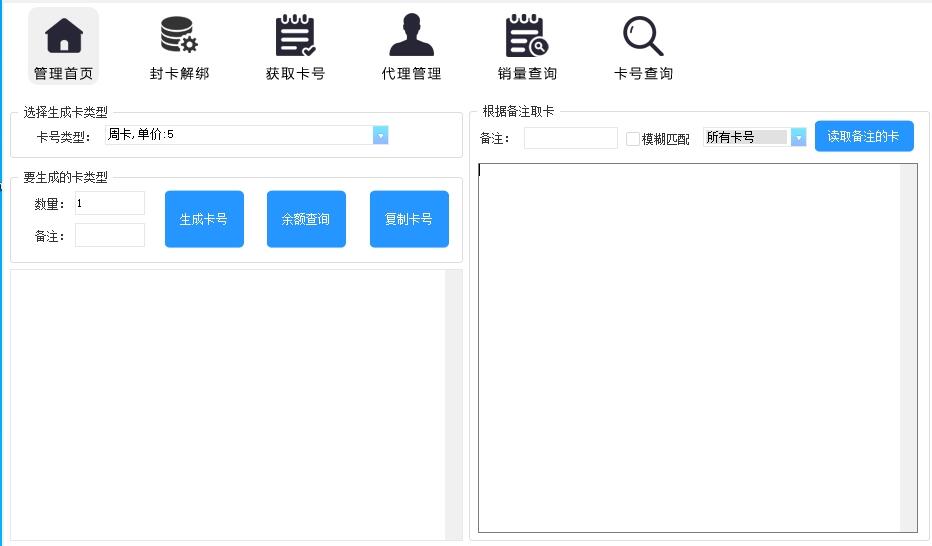
Task: Open 代理管理 person icon
Action: pyautogui.click(x=411, y=36)
